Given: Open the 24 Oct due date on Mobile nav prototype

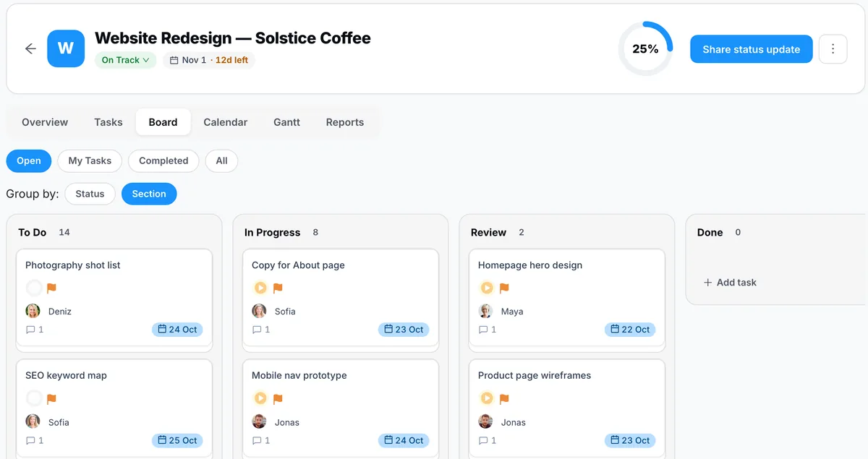Looking at the screenshot, I should click(x=404, y=440).
